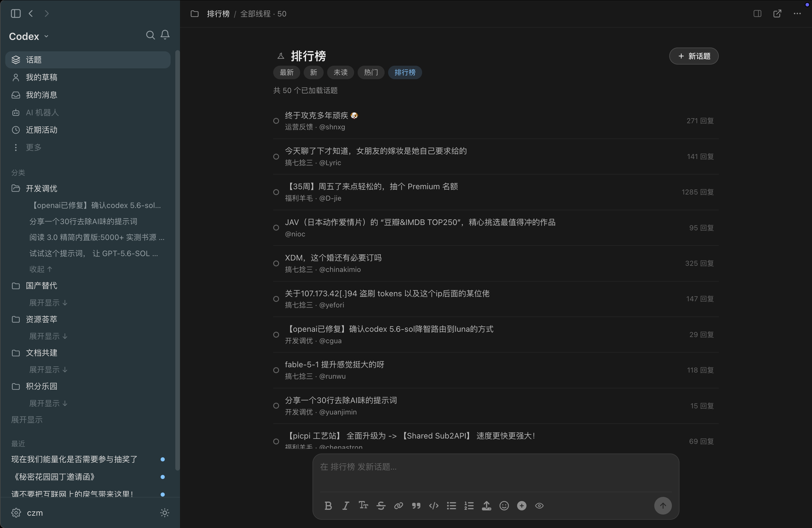Expand 更多 sidebar options
The height and width of the screenshot is (528, 812).
(x=88, y=147)
